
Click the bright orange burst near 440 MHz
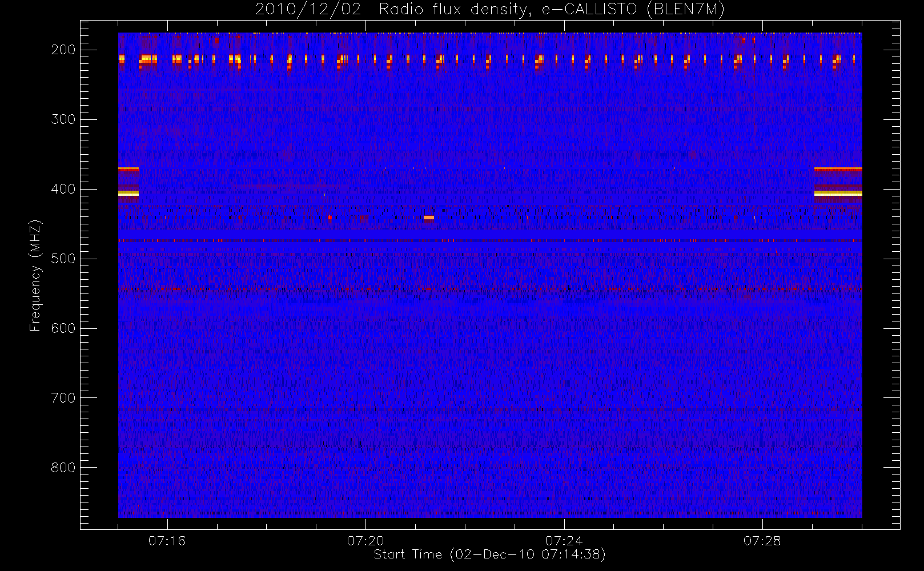click(429, 218)
